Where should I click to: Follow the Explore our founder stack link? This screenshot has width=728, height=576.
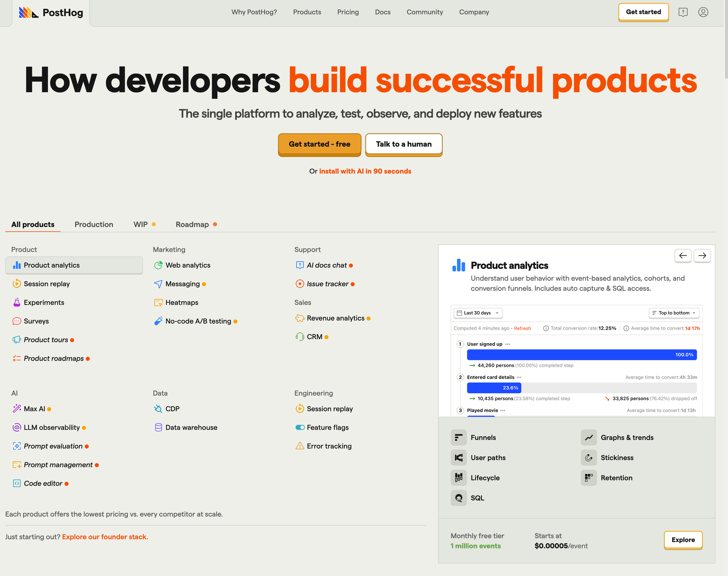[105, 537]
